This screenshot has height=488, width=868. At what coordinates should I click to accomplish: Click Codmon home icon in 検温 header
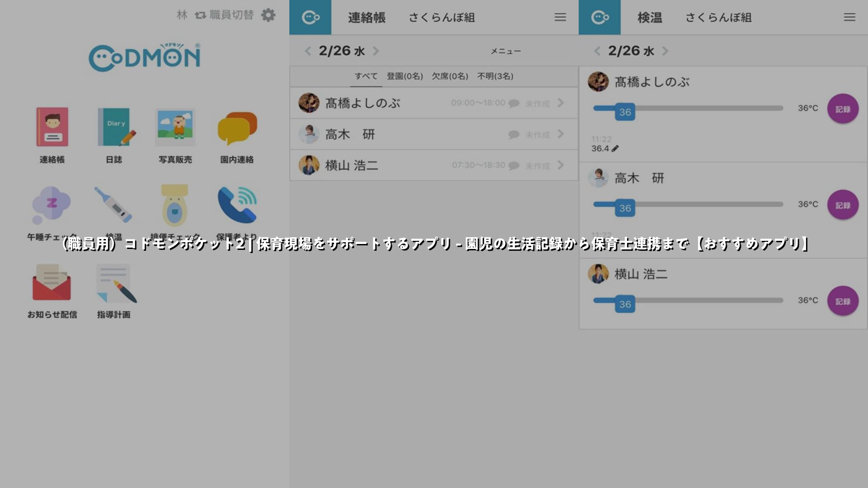click(600, 17)
